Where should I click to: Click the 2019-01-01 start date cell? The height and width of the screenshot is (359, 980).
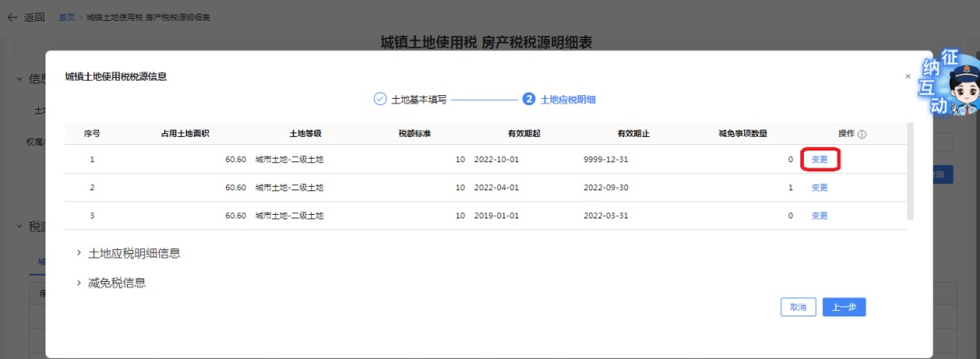[497, 216]
